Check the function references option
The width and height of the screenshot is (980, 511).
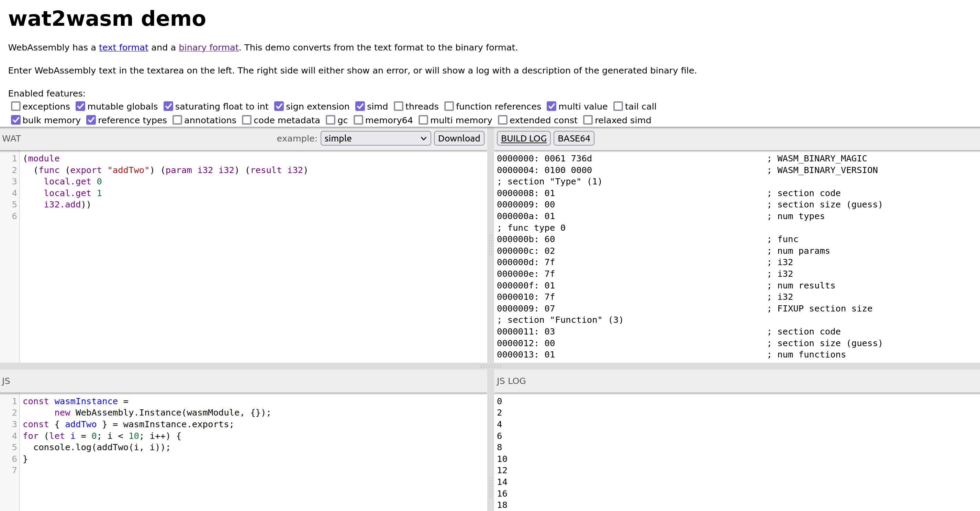449,106
